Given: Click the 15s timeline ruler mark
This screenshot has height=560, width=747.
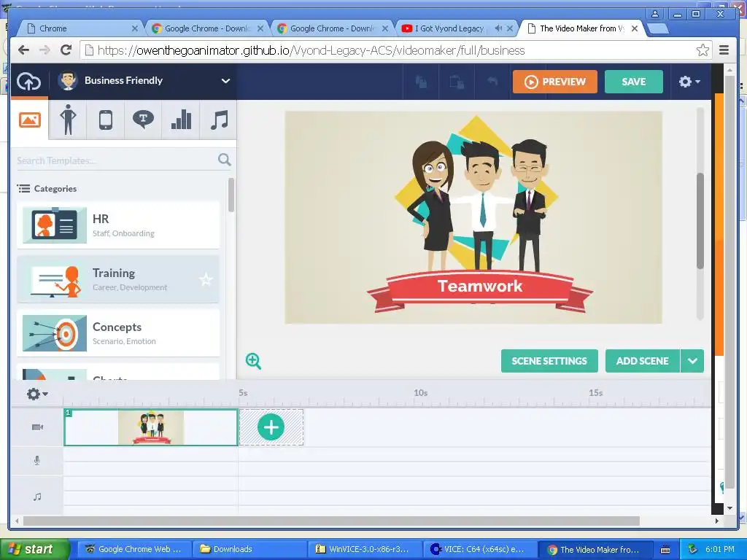Looking at the screenshot, I should [x=595, y=393].
